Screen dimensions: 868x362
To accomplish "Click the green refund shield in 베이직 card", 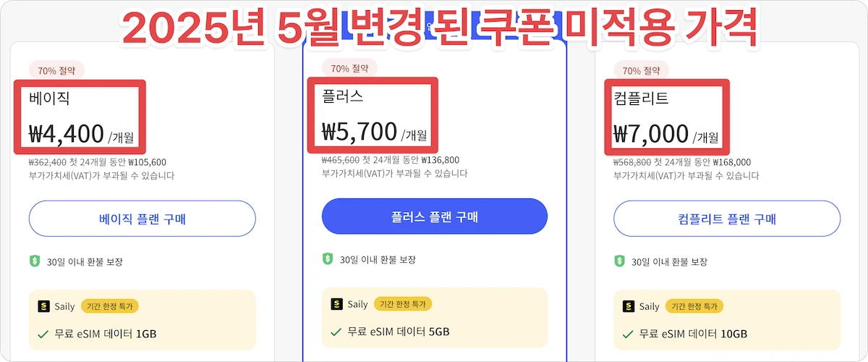I will (x=35, y=261).
